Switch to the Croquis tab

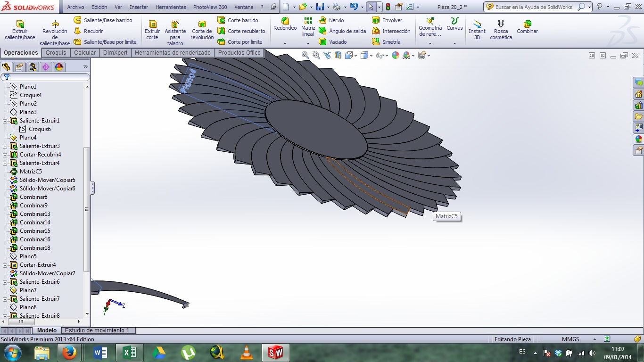click(56, 53)
